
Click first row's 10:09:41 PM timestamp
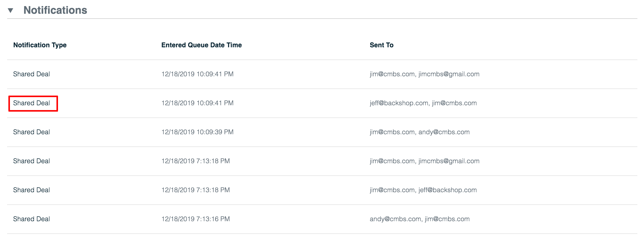197,74
